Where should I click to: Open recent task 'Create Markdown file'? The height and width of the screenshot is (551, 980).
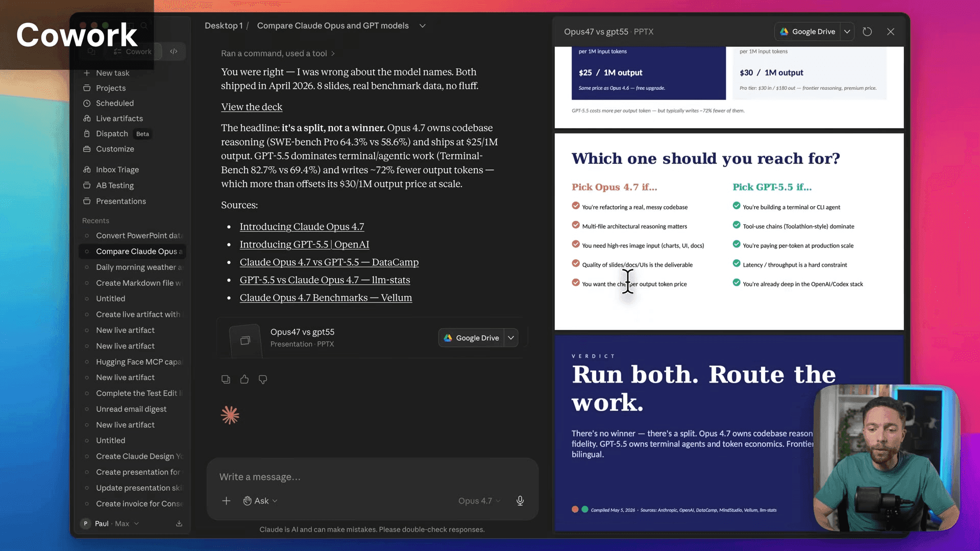coord(132,283)
